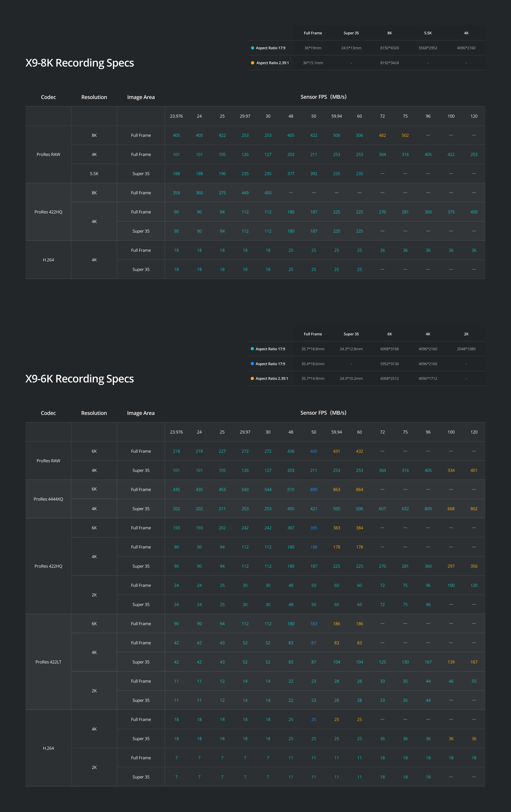The width and height of the screenshot is (511, 812).
Task: Click the "5.5K" resolution cell beside Super 35
Action: 94,174
